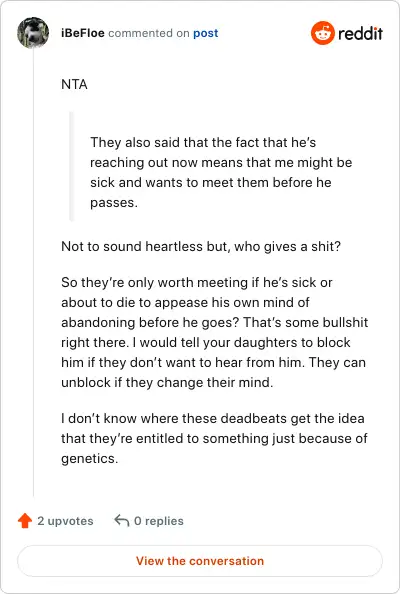Click the "0 replies" count label
400x594 pixels.
pos(159,521)
